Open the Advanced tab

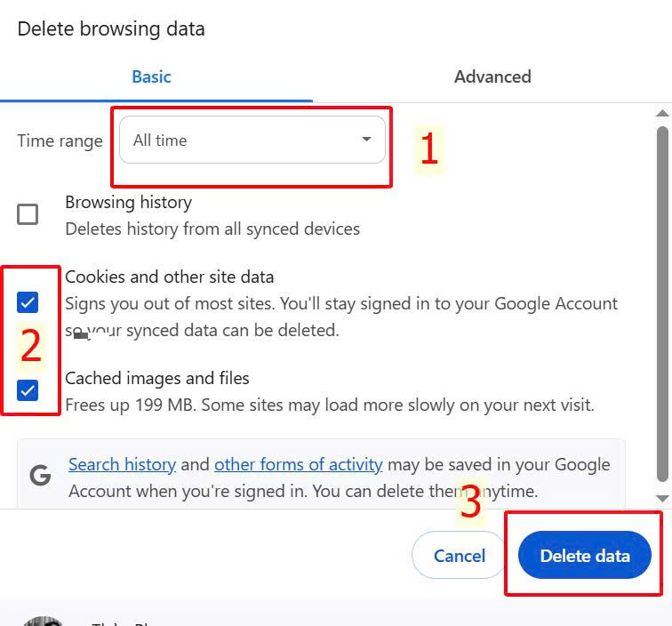pos(492,76)
